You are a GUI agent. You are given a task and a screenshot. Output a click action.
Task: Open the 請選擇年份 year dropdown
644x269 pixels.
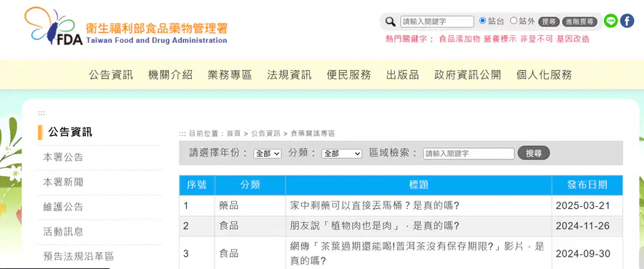pyautogui.click(x=268, y=154)
